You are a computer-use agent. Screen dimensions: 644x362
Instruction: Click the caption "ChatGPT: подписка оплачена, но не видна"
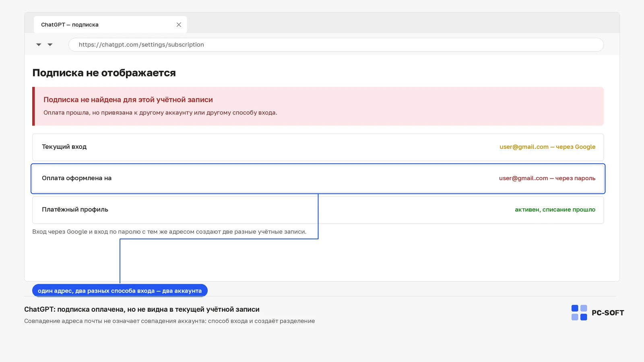(142, 309)
